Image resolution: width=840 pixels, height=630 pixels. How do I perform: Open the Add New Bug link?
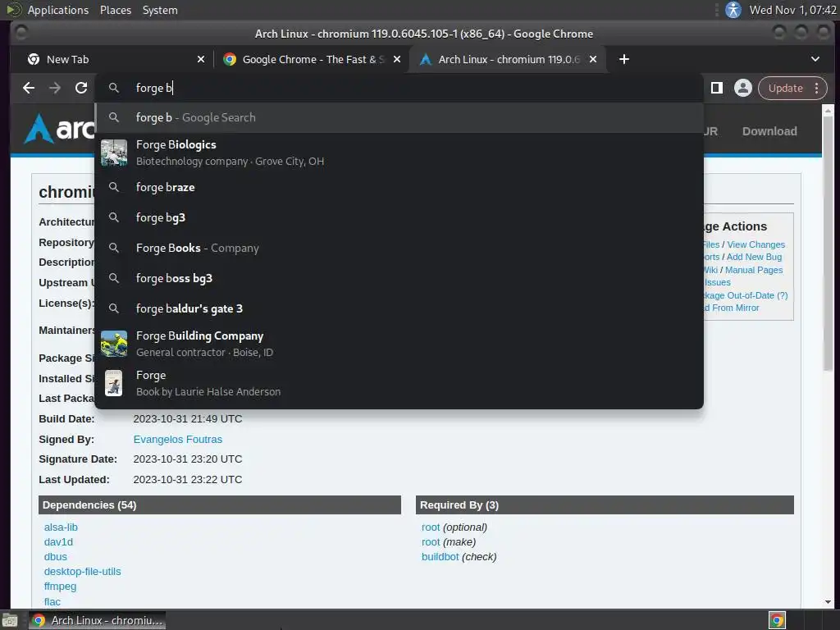pyautogui.click(x=754, y=257)
